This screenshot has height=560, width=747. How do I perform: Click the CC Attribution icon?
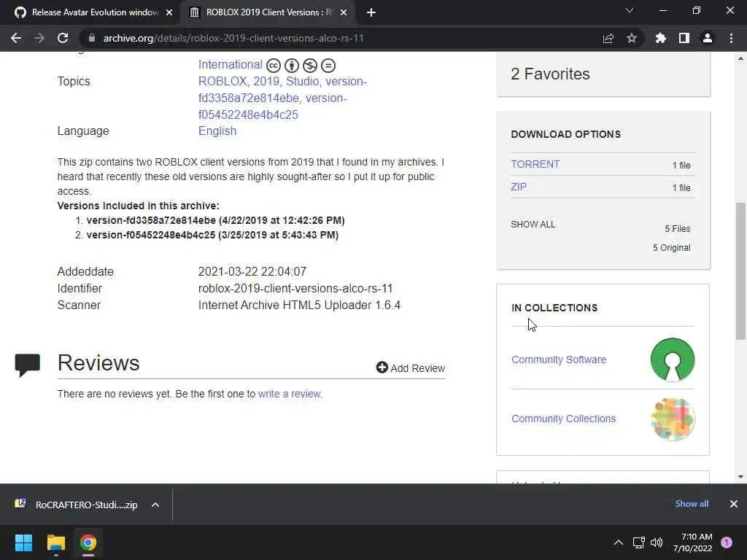click(292, 65)
